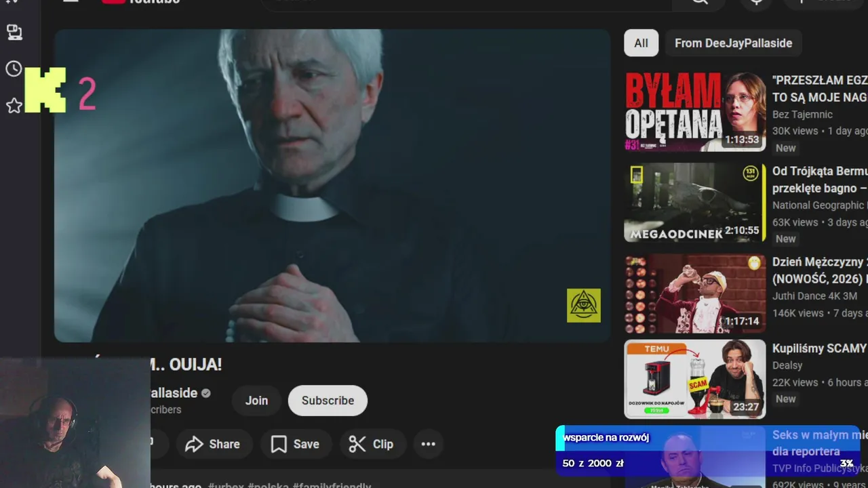Open 'Kupiliśmy SCAMY' video title
868x488 pixels.
tap(819, 348)
